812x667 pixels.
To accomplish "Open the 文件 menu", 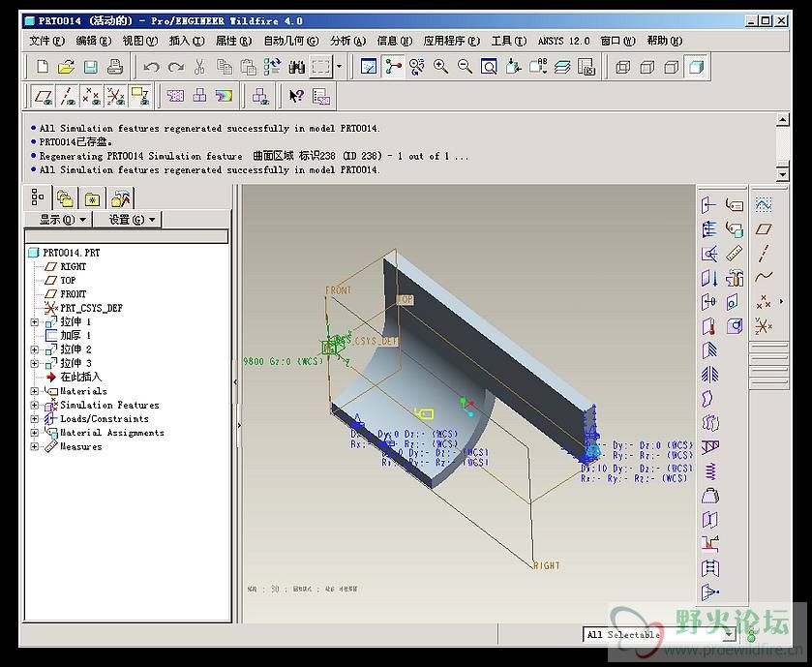I will [46, 41].
